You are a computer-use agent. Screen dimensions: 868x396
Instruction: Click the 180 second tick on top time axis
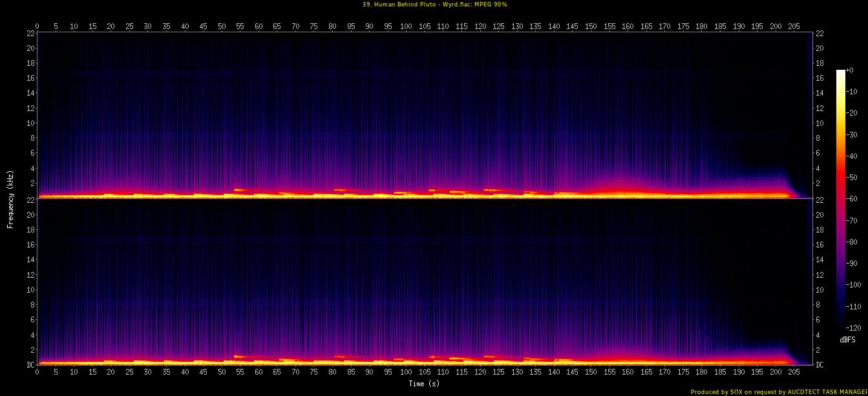[701, 26]
